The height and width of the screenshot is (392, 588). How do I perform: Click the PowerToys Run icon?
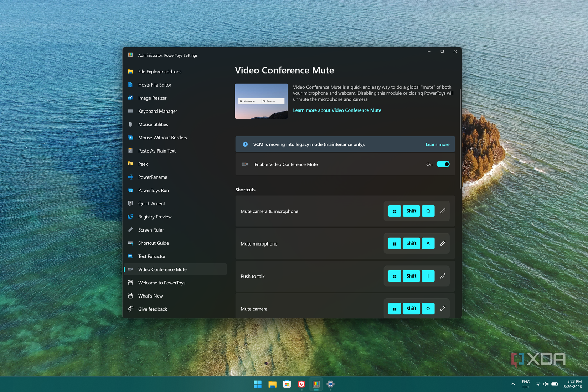(x=130, y=190)
